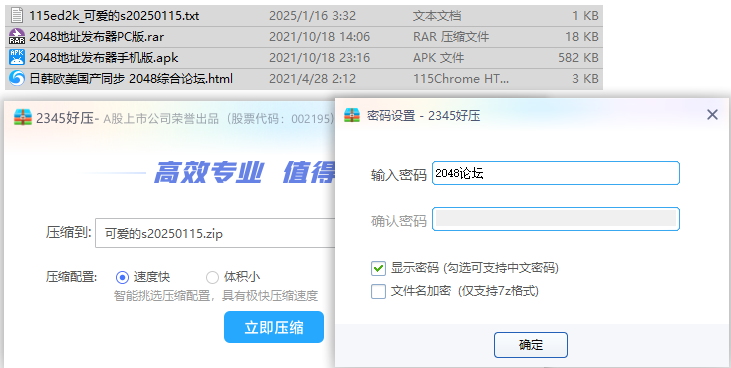
Task: Enable 文件名加密 checkbox
Action: pyautogui.click(x=378, y=292)
